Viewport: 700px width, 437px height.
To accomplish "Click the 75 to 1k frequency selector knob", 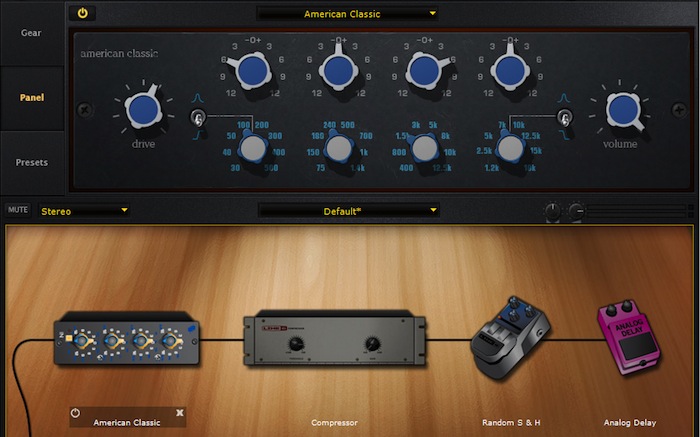I will [338, 148].
